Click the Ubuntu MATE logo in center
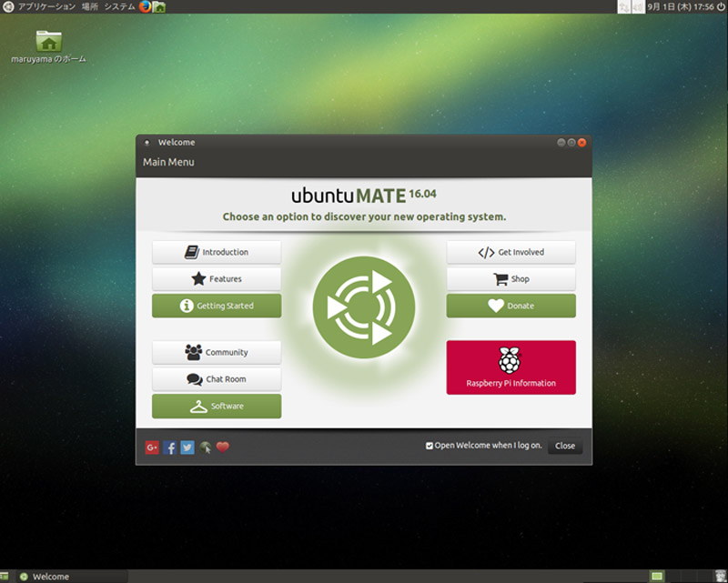 (364, 307)
